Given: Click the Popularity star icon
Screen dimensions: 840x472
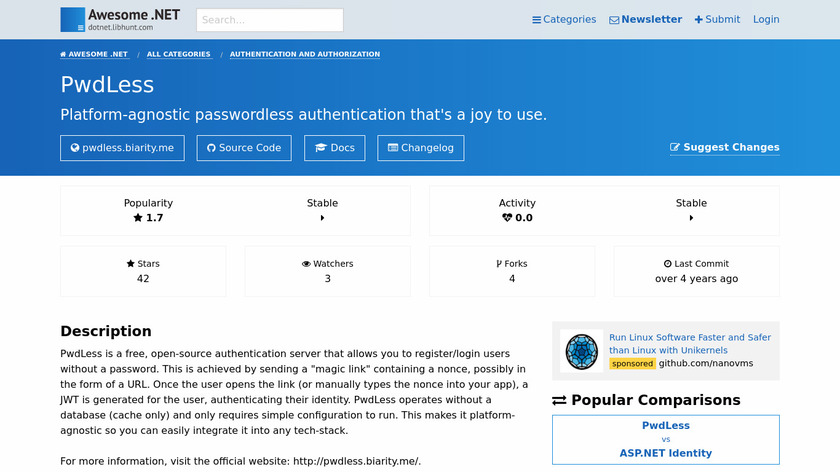Looking at the screenshot, I should pyautogui.click(x=138, y=218).
